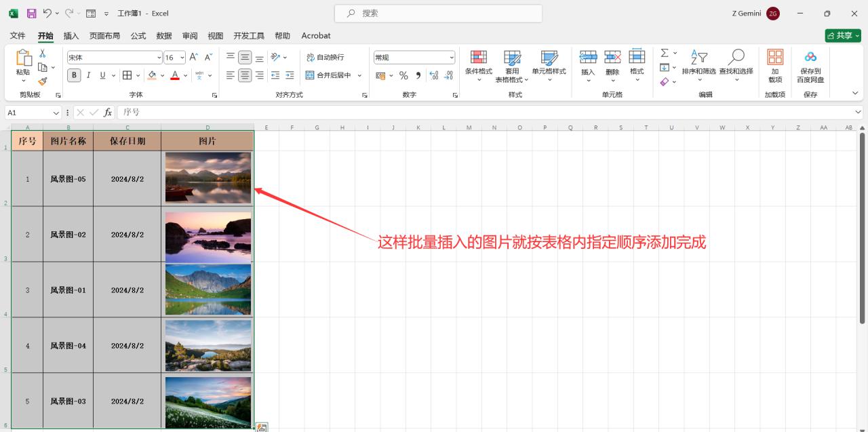
Task: Toggle Underline formatting
Action: click(x=103, y=75)
